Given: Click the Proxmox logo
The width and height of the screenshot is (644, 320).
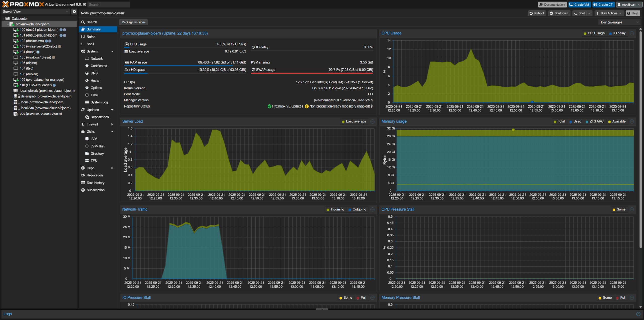Looking at the screenshot, I should 23,4.
